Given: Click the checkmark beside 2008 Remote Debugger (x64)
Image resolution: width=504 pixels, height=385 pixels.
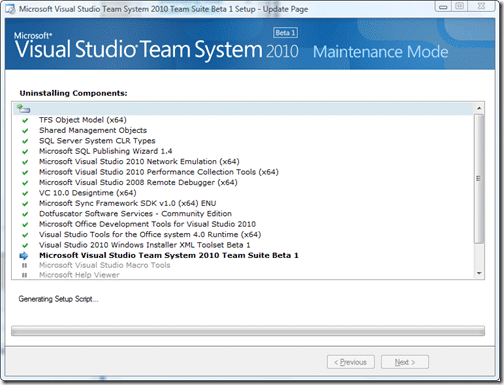Looking at the screenshot, I should pos(25,183).
